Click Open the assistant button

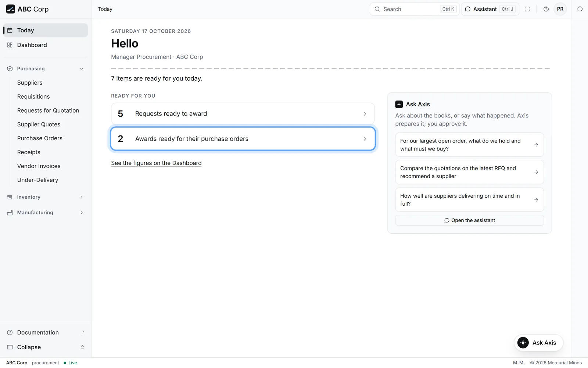[x=469, y=220]
